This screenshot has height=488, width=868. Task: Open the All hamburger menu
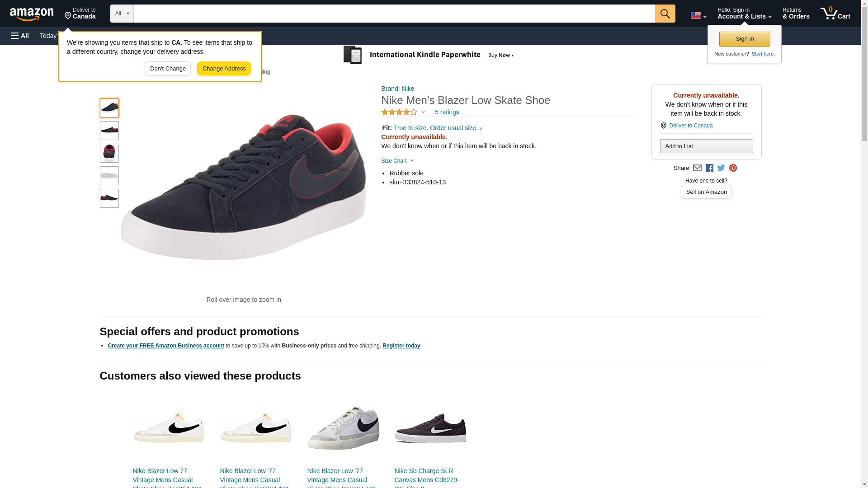(x=20, y=36)
